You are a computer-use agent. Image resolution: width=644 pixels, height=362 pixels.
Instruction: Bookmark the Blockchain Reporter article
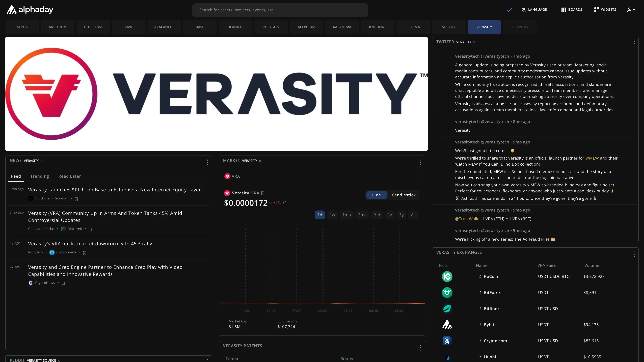coord(76,199)
